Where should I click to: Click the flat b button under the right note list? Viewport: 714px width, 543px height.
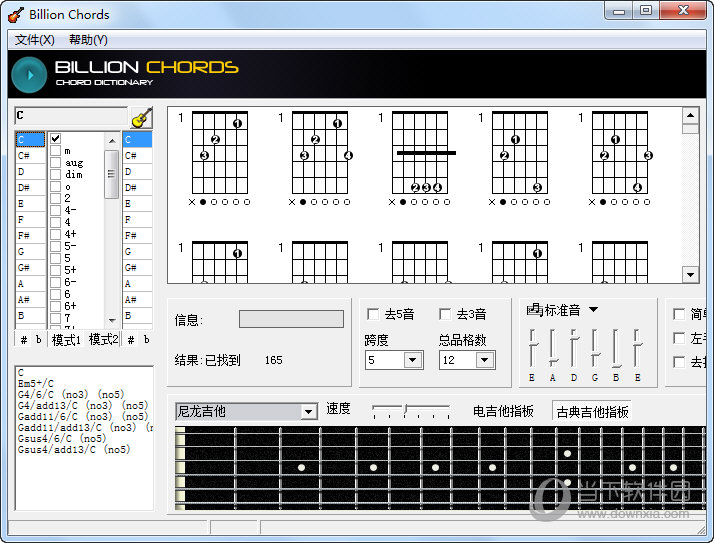pyautogui.click(x=146, y=340)
